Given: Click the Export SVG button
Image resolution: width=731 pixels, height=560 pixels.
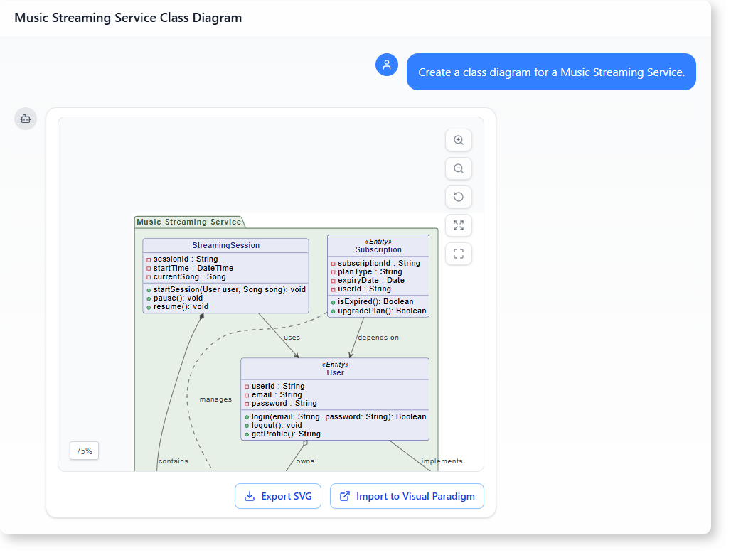Looking at the screenshot, I should pyautogui.click(x=278, y=496).
